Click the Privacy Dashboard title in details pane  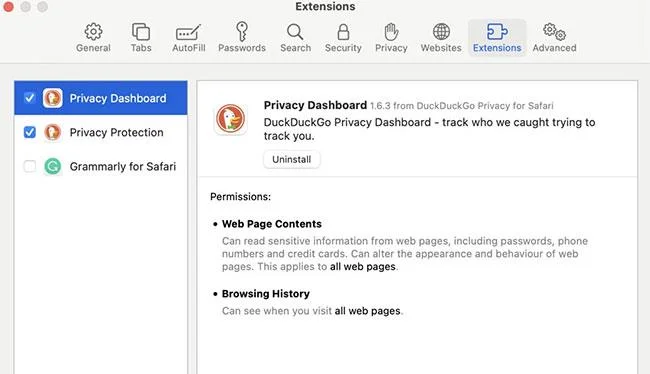(315, 105)
